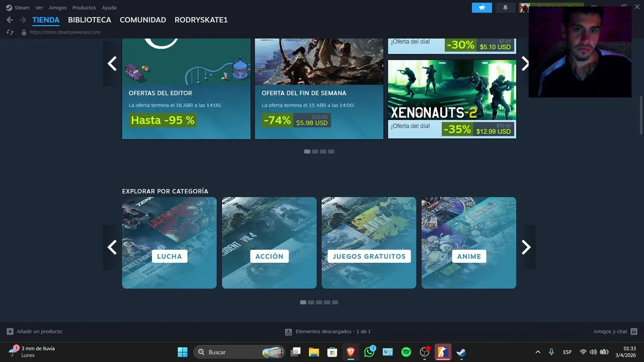The image size is (644, 362).
Task: Click the Buscar taskbar search box
Action: tap(238, 352)
